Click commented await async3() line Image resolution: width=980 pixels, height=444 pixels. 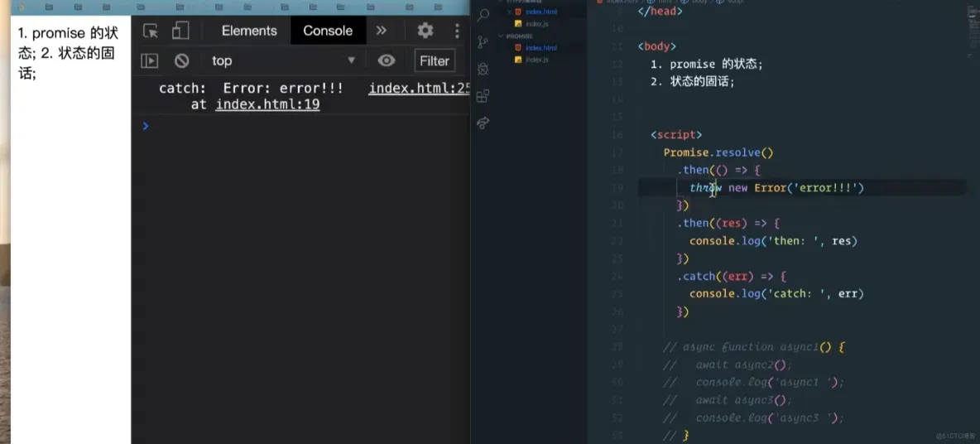728,399
